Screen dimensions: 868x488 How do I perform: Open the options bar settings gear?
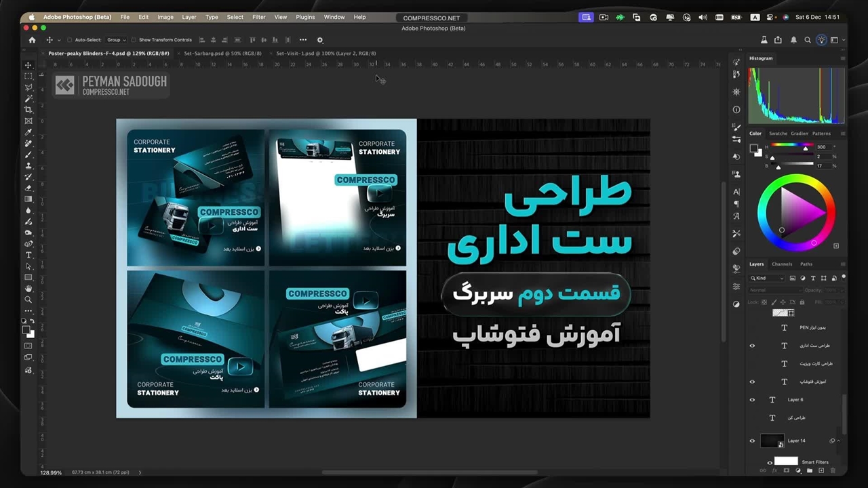320,40
